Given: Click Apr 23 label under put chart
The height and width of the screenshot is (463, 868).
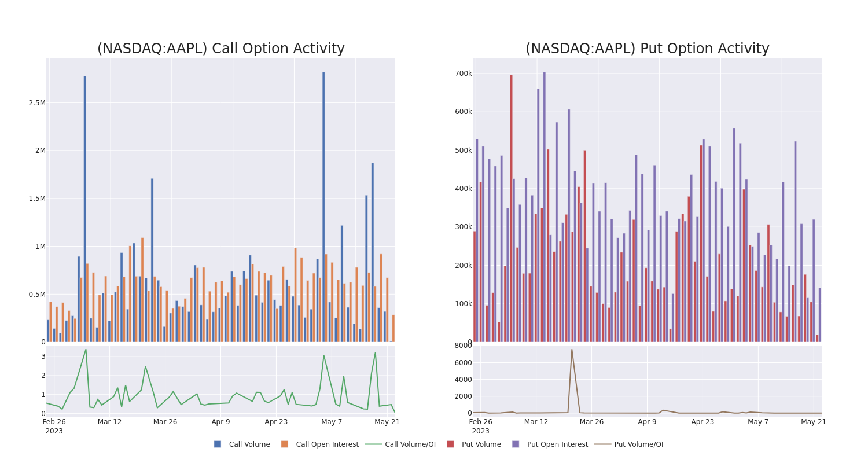Looking at the screenshot, I should pyautogui.click(x=703, y=422).
